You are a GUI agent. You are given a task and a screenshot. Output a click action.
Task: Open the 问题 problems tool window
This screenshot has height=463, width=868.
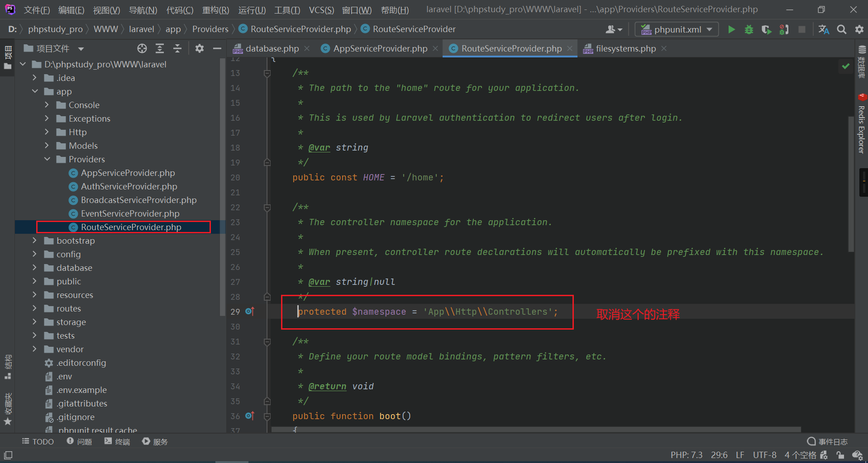click(79, 441)
